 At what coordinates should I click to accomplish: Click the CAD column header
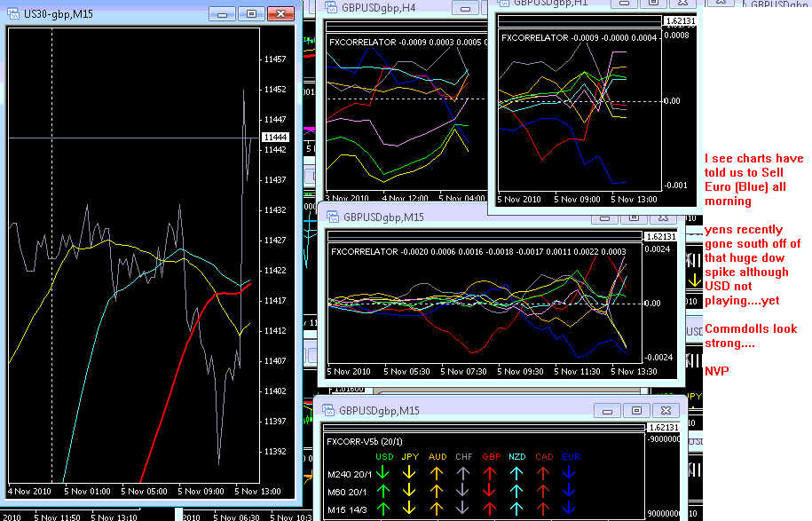coord(544,457)
